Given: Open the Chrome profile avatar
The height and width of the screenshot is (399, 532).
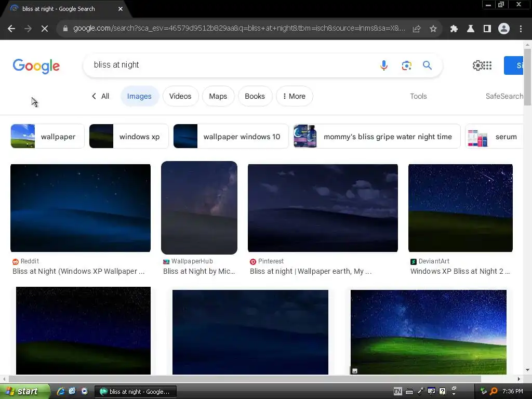Looking at the screenshot, I should 504,29.
